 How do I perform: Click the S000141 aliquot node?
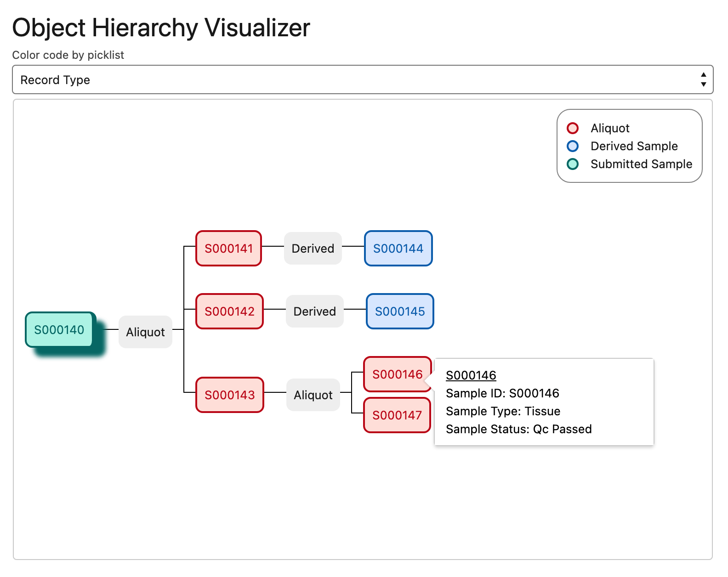click(x=229, y=249)
